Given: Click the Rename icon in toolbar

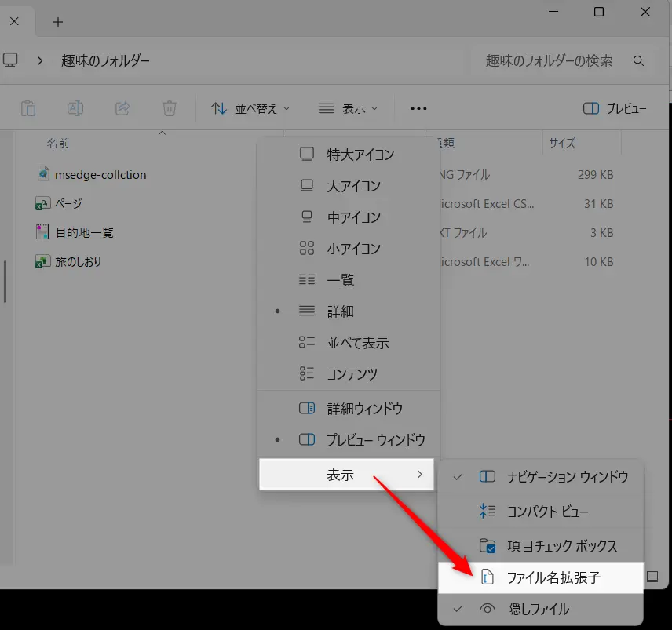Looking at the screenshot, I should pyautogui.click(x=75, y=108).
